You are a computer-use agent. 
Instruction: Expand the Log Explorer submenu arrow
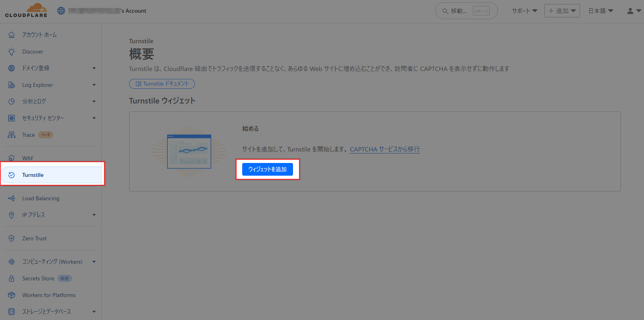click(94, 85)
